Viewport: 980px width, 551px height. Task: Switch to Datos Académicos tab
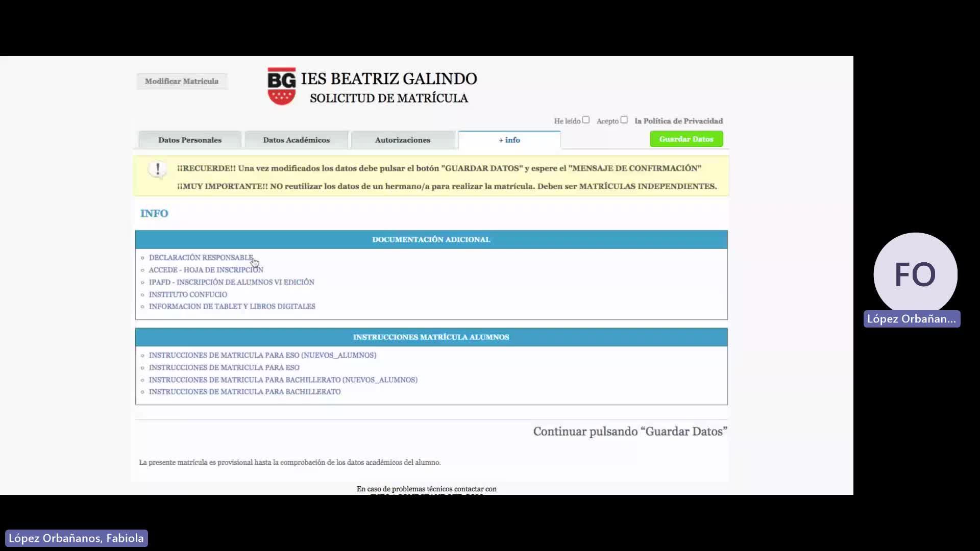click(296, 140)
